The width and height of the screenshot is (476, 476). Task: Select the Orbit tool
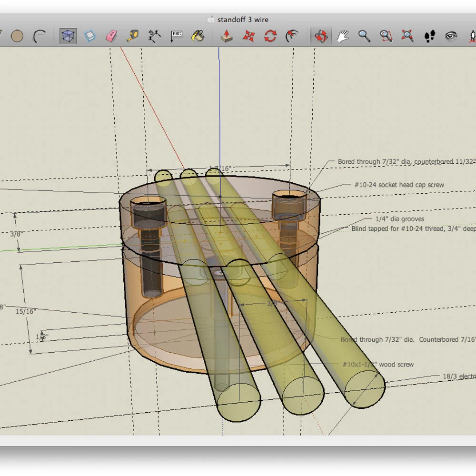click(321, 37)
